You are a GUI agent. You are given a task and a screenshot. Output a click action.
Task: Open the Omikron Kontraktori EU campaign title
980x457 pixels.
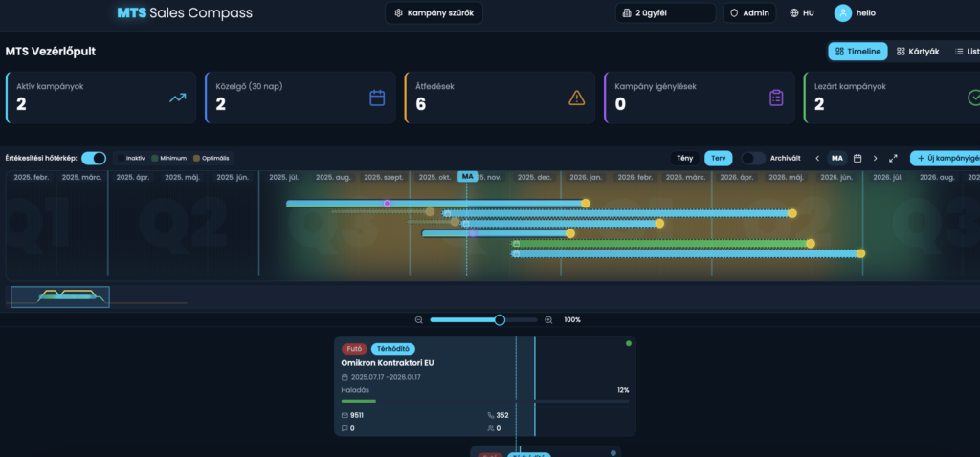388,362
